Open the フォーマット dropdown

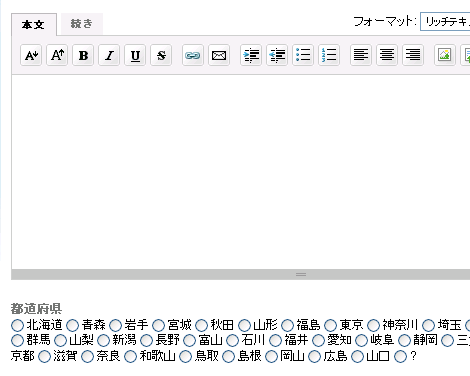(445, 22)
